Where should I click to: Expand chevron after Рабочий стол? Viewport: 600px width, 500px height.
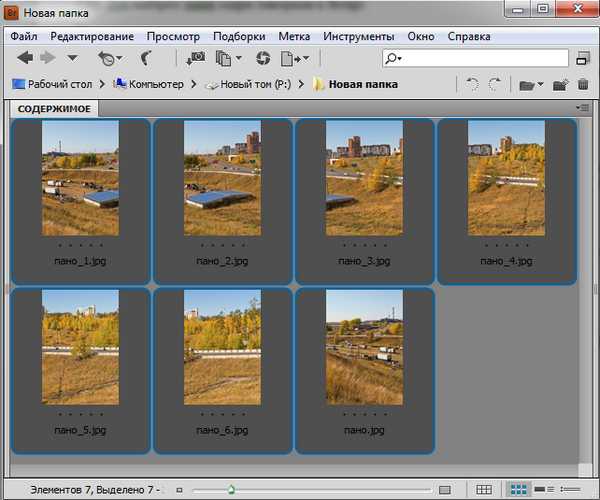click(x=102, y=84)
